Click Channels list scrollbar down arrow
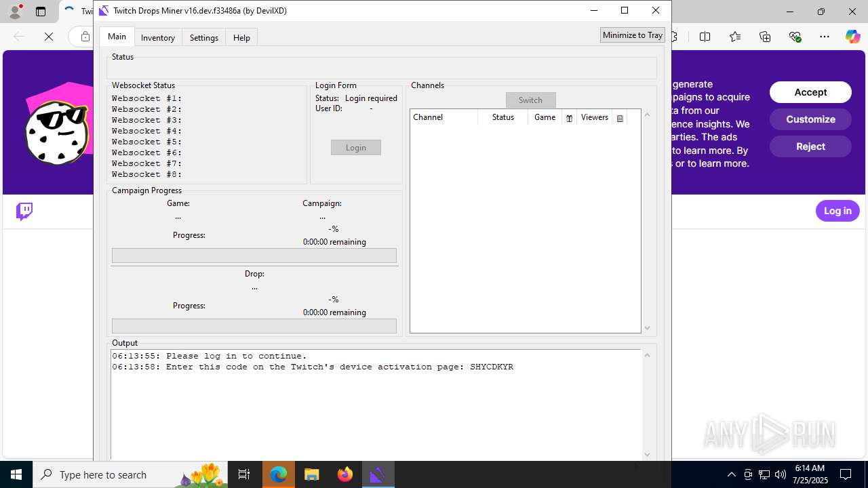868x488 pixels. click(647, 328)
